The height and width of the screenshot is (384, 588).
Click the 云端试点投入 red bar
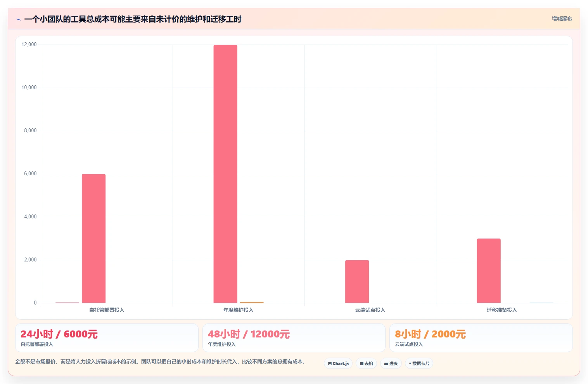(357, 282)
